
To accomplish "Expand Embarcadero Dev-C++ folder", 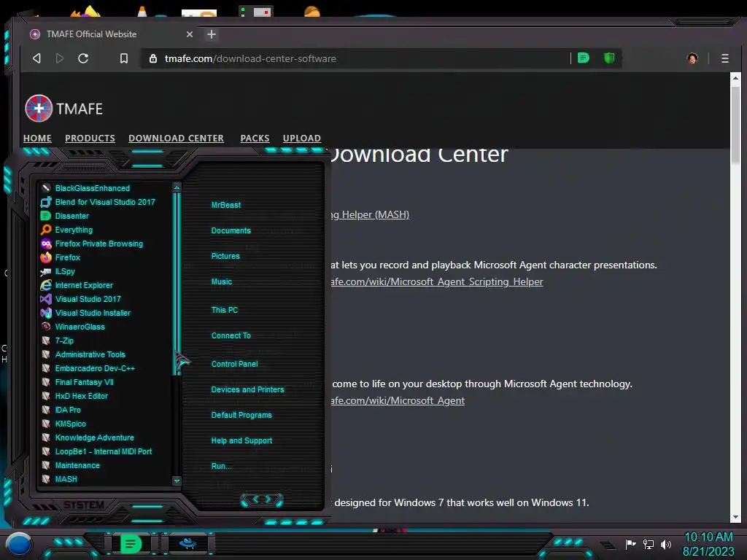I will point(88,367).
